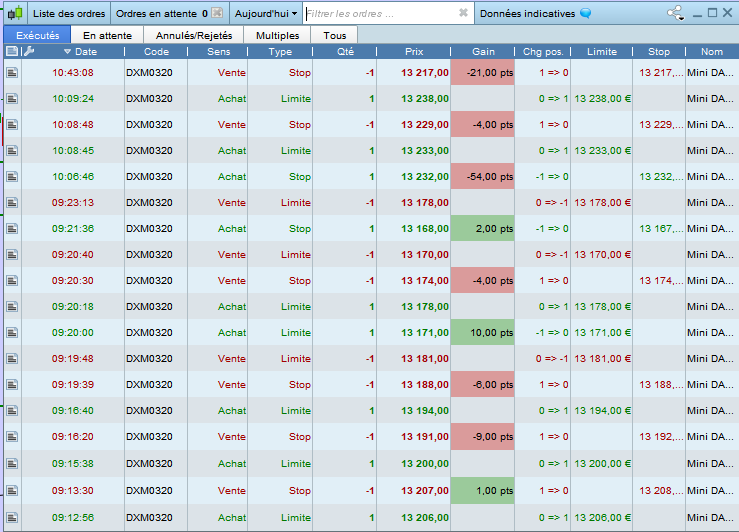Open order details icon for 09:19:48 row
This screenshot has height=532, width=739.
coord(12,359)
